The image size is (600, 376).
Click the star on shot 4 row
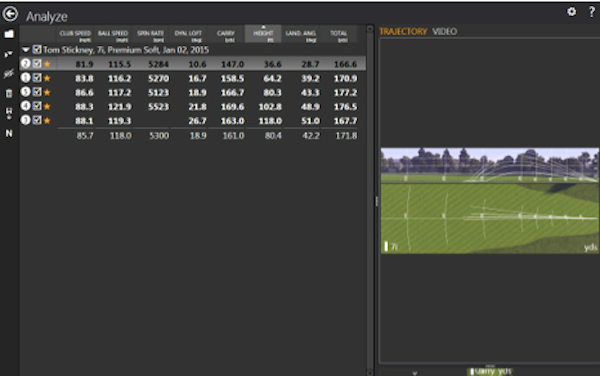click(x=47, y=107)
